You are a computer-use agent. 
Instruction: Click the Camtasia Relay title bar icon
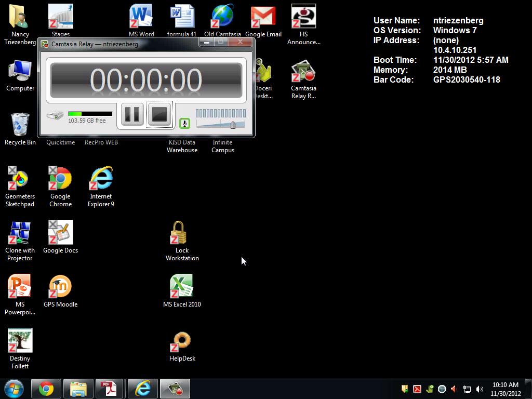[45, 44]
